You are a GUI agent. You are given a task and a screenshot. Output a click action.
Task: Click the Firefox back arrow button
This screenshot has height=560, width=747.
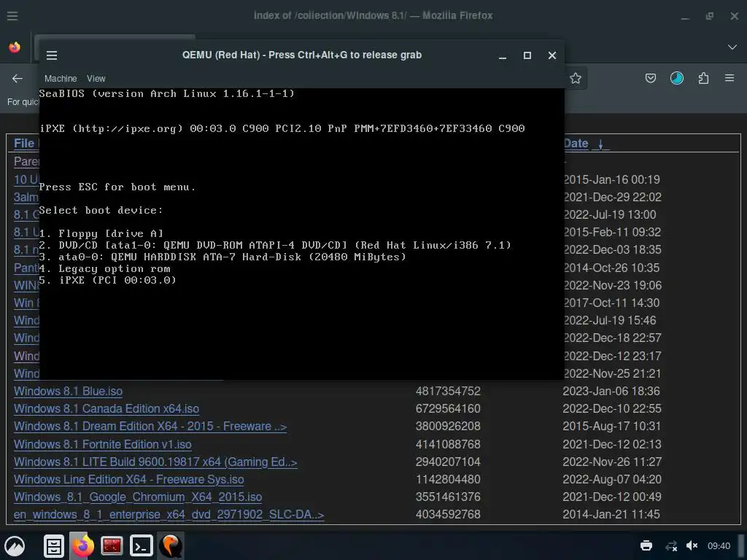click(x=18, y=79)
